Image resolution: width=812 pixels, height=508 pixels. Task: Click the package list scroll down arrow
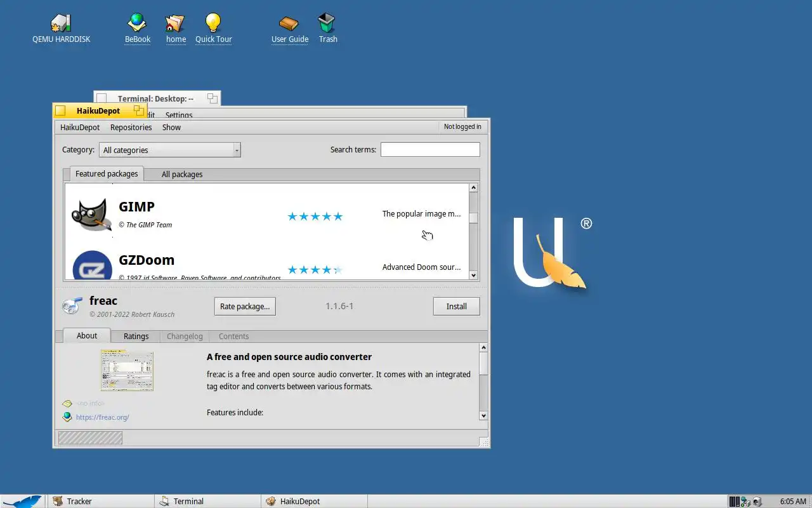click(x=473, y=276)
